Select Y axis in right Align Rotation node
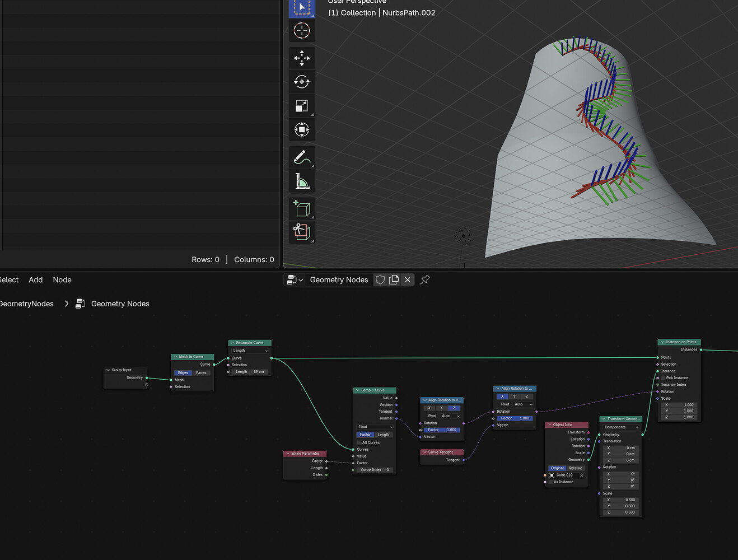738x560 pixels. [x=515, y=396]
